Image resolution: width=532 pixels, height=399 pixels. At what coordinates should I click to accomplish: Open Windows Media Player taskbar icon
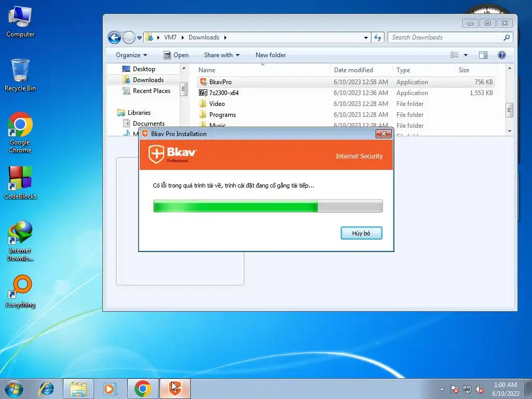110,389
